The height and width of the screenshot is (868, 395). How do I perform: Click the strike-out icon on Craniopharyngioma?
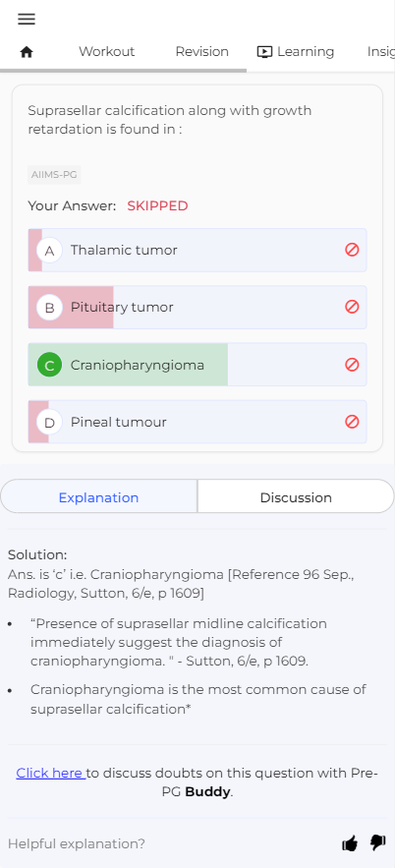coord(352,365)
